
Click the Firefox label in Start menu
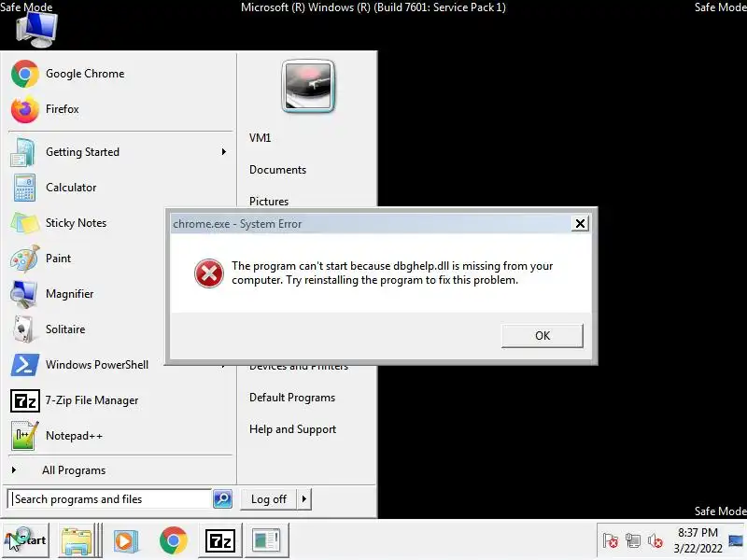[63, 109]
